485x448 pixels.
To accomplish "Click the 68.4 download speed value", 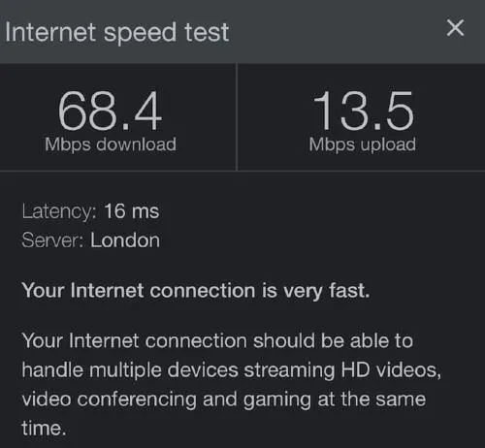I will 110,111.
